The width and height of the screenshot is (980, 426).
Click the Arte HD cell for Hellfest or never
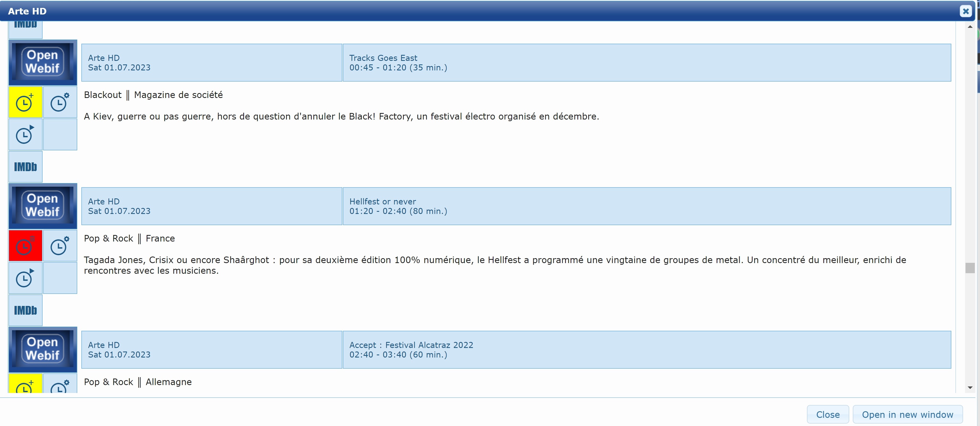click(212, 206)
